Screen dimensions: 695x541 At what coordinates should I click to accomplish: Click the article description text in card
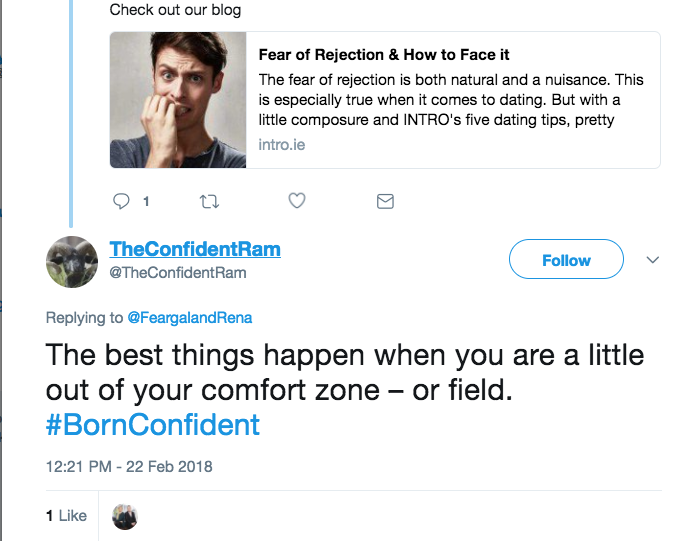coord(450,100)
